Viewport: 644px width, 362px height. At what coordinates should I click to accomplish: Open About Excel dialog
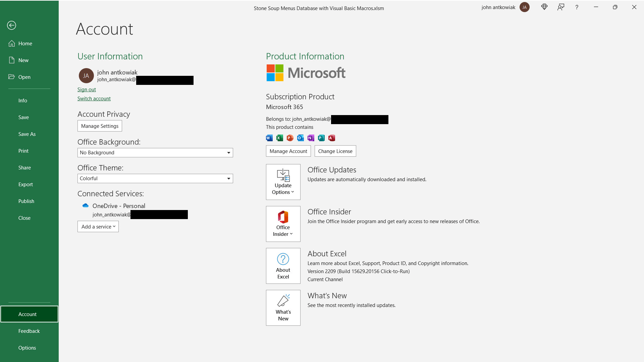(283, 266)
